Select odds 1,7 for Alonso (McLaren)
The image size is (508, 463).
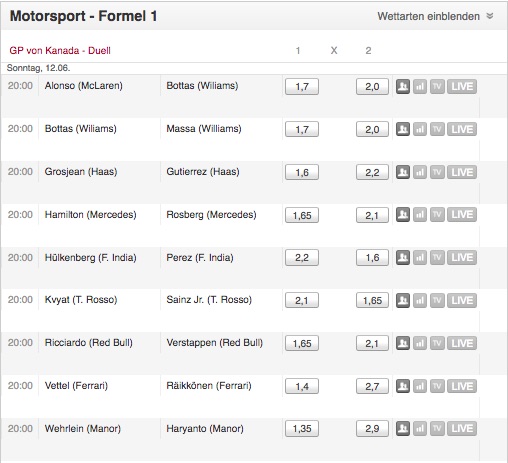[x=302, y=87]
